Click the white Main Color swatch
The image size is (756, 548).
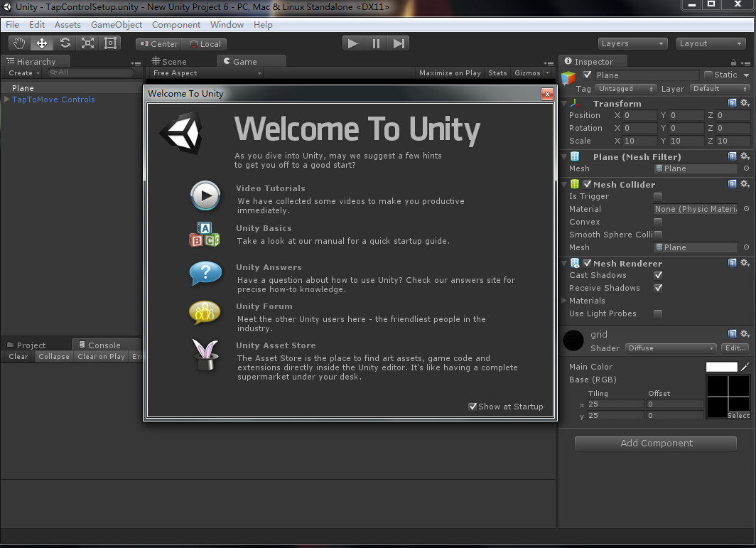click(x=721, y=366)
